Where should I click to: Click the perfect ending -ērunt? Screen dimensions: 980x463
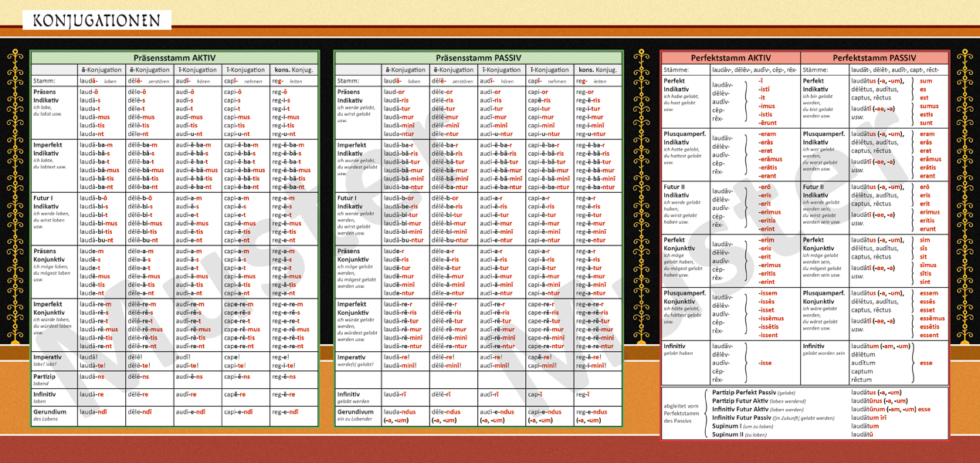point(768,123)
